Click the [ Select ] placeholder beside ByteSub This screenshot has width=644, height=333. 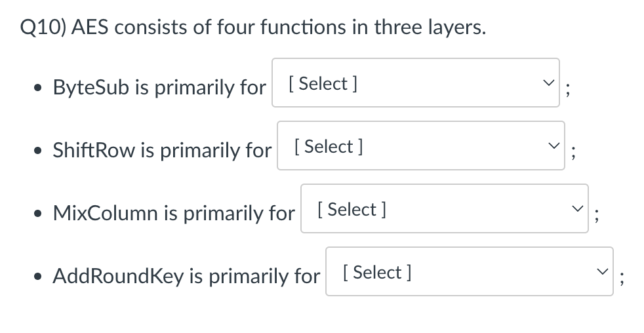coord(323,84)
